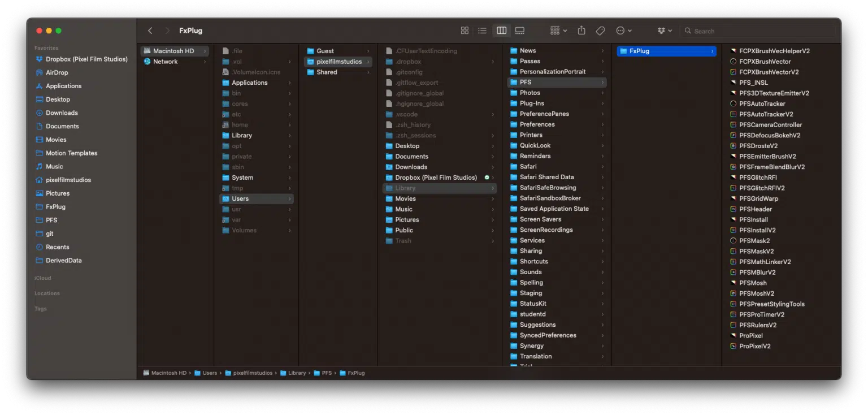Select the Guest user folder
This screenshot has height=415, width=868.
[x=338, y=51]
